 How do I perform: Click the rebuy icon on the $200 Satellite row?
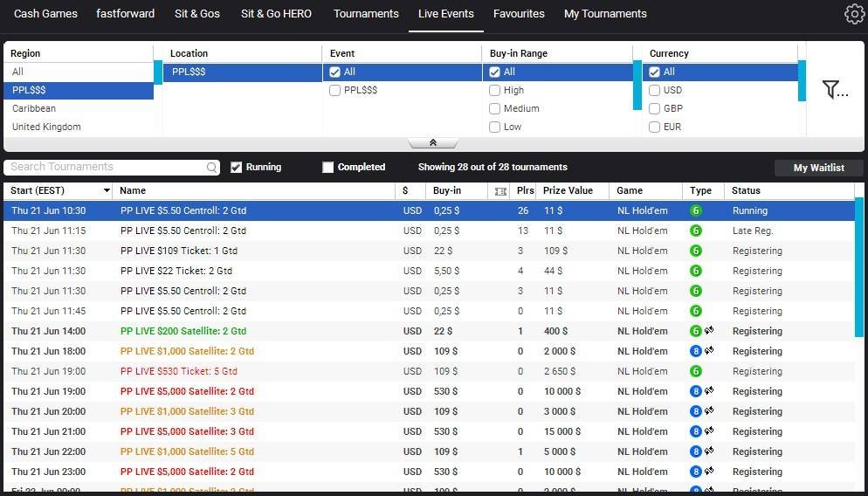click(709, 331)
